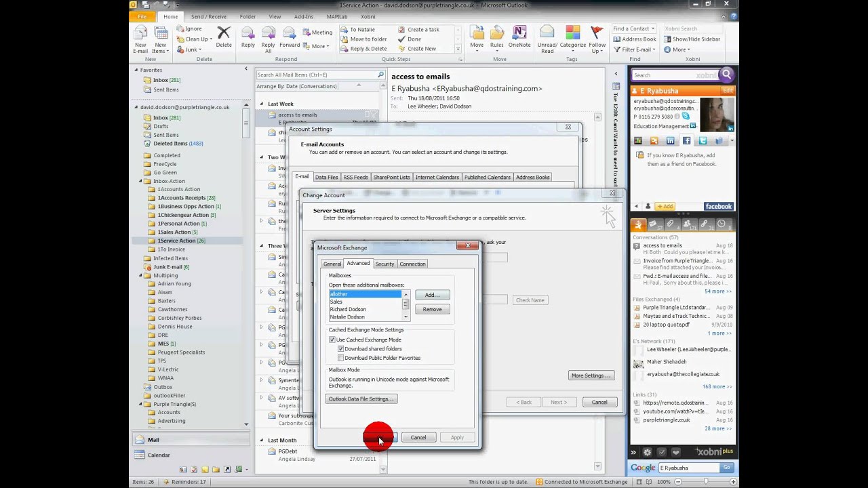Toggle Use Cached Exchange Mode checkbox
The width and height of the screenshot is (868, 488).
332,340
